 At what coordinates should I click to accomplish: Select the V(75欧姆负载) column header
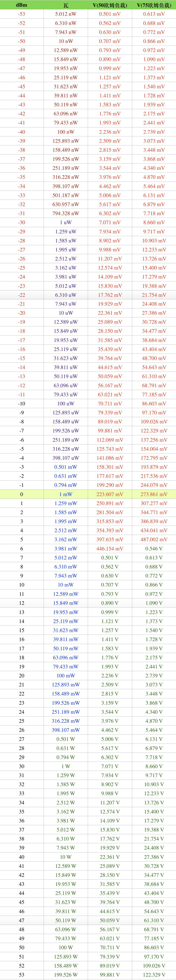tap(154, 5)
